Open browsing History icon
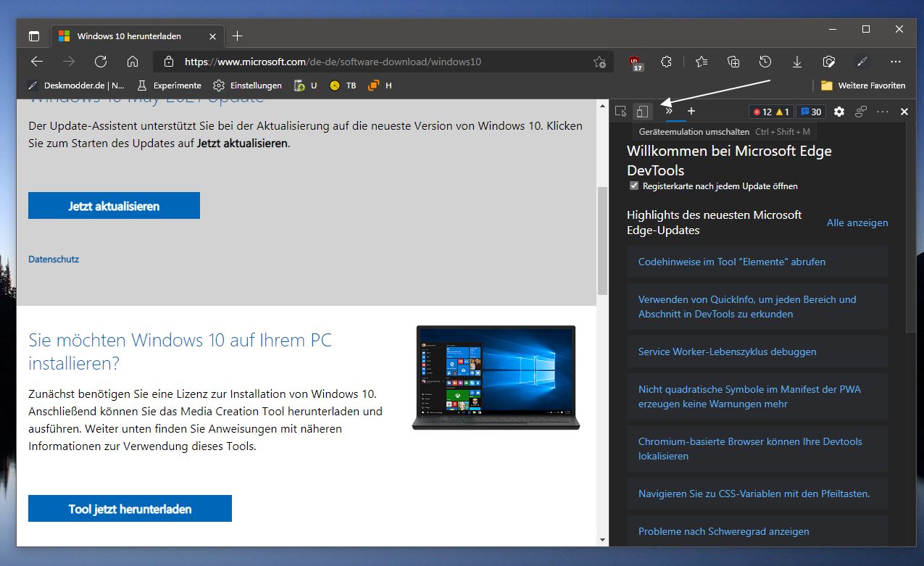This screenshot has width=924, height=566. [x=765, y=62]
